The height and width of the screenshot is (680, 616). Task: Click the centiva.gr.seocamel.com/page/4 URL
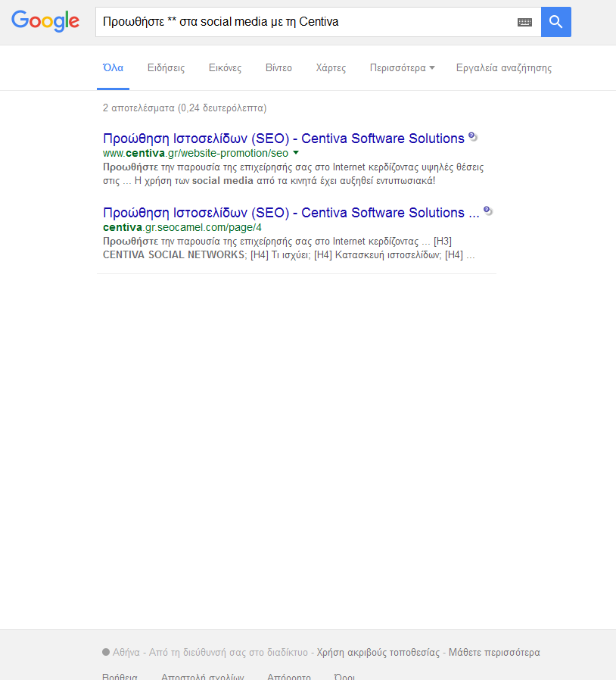tap(182, 227)
